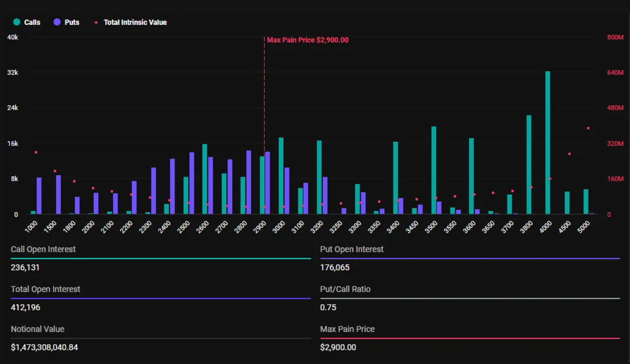Select the Puts bar at strike 2200

click(134, 198)
